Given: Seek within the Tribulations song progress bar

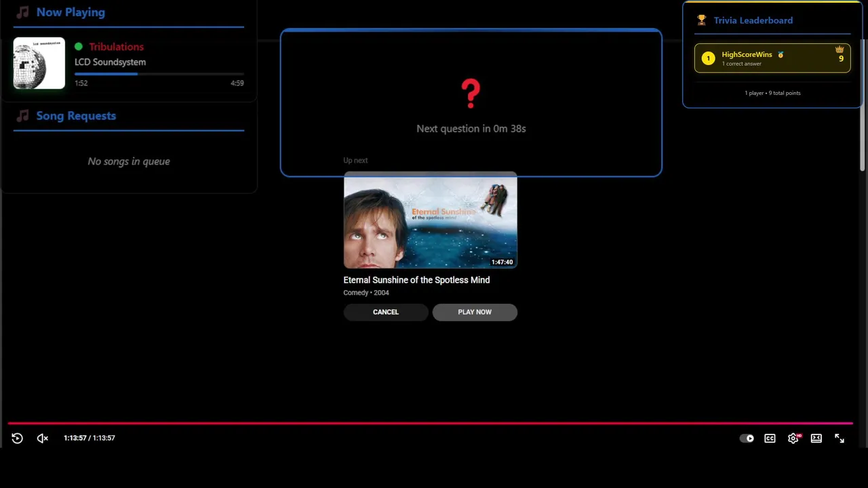Looking at the screenshot, I should click(x=159, y=73).
